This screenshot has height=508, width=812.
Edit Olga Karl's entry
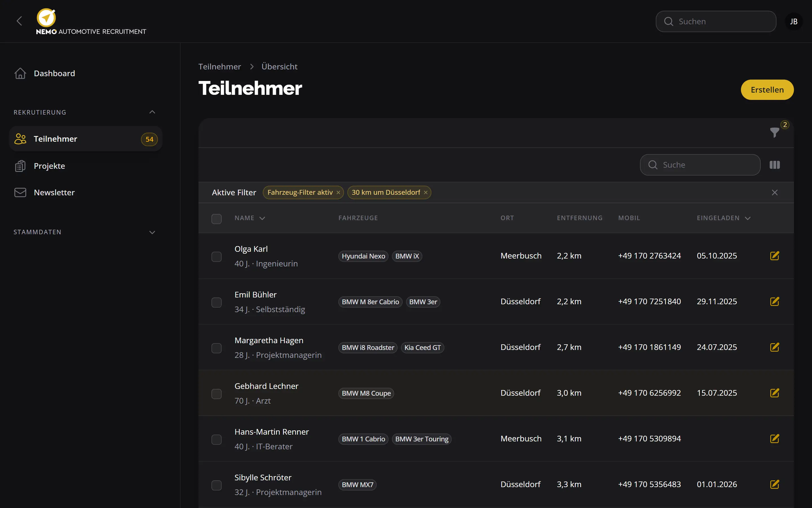775,256
